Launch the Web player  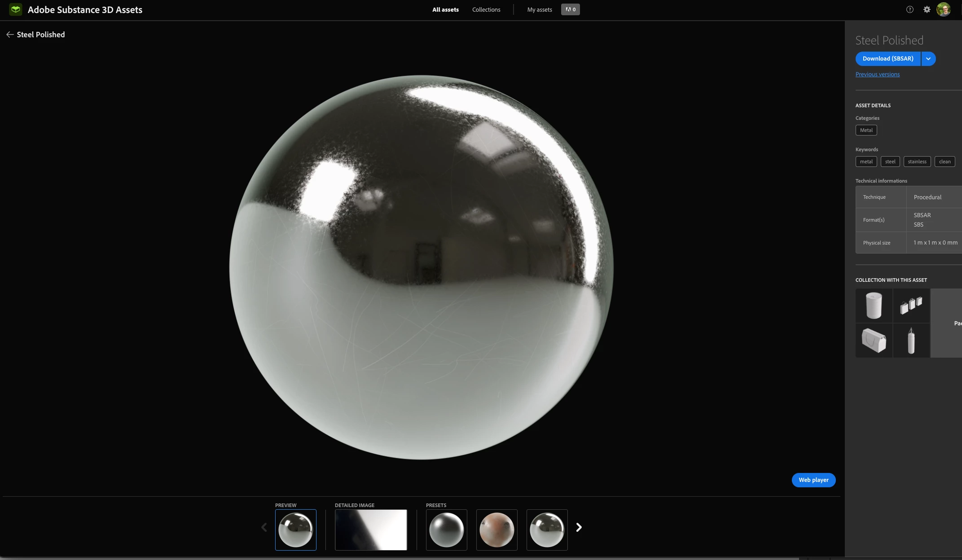813,480
